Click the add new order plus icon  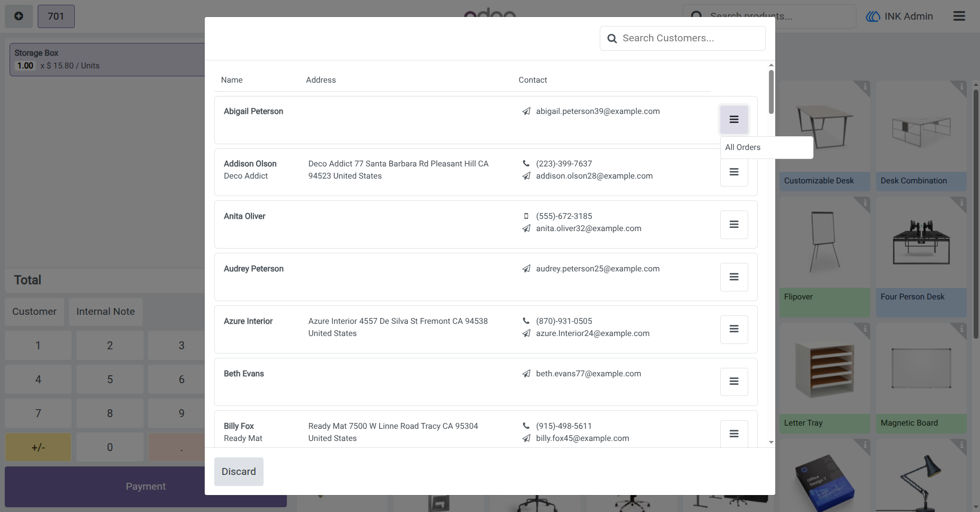click(19, 16)
